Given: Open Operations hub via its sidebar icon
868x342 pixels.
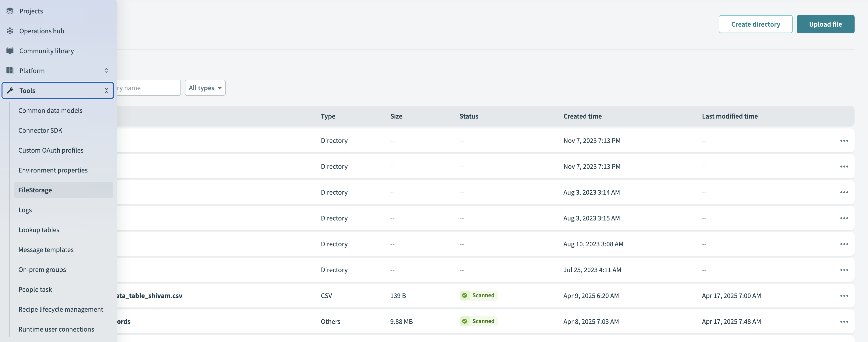Looking at the screenshot, I should 10,31.
